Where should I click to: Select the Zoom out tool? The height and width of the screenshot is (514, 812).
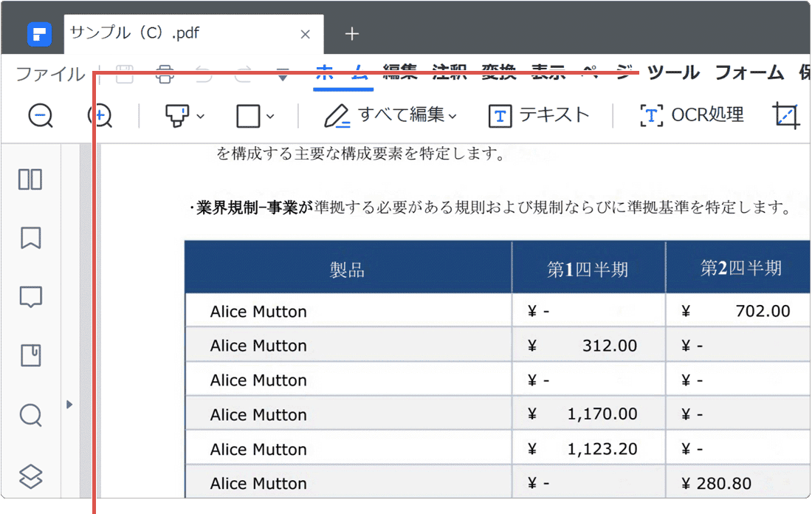[x=40, y=116]
